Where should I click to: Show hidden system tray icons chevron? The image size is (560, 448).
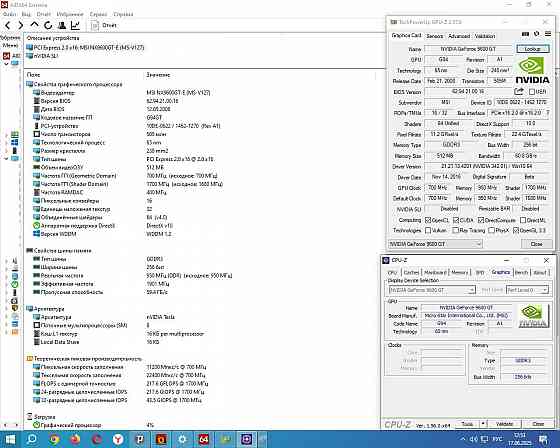(x=463, y=439)
